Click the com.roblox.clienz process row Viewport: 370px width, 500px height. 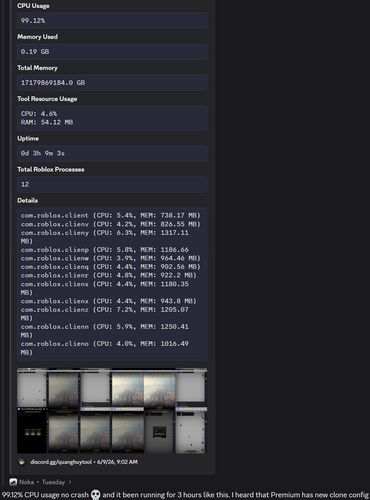(105, 314)
